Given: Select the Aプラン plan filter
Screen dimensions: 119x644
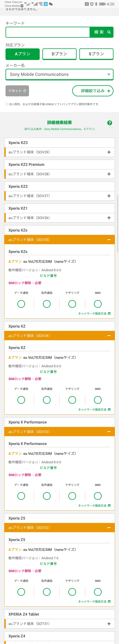Looking at the screenshot, I should point(22,54).
